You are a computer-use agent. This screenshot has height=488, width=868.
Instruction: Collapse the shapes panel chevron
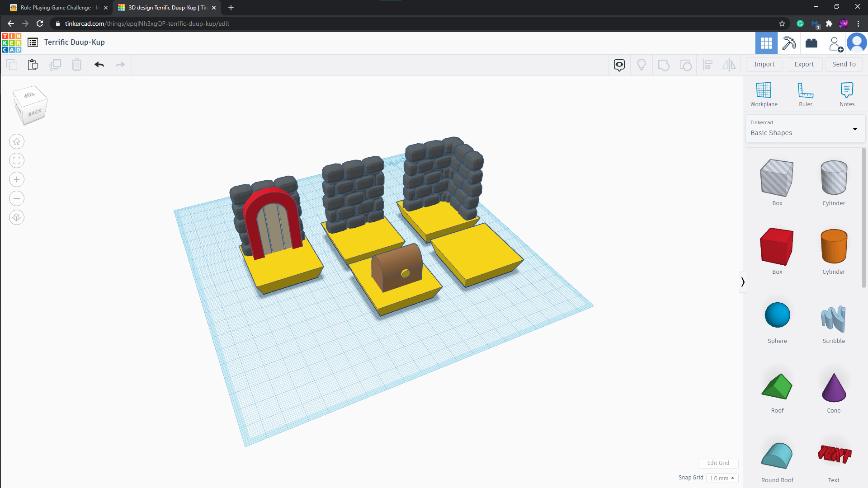pyautogui.click(x=742, y=282)
